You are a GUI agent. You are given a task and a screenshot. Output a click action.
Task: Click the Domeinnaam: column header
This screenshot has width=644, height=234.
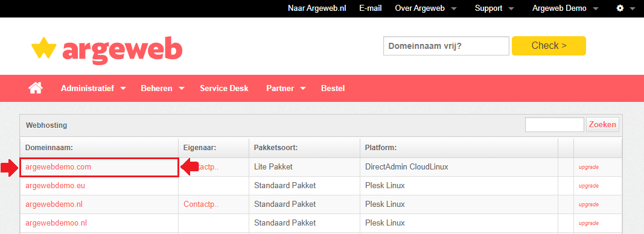point(49,148)
